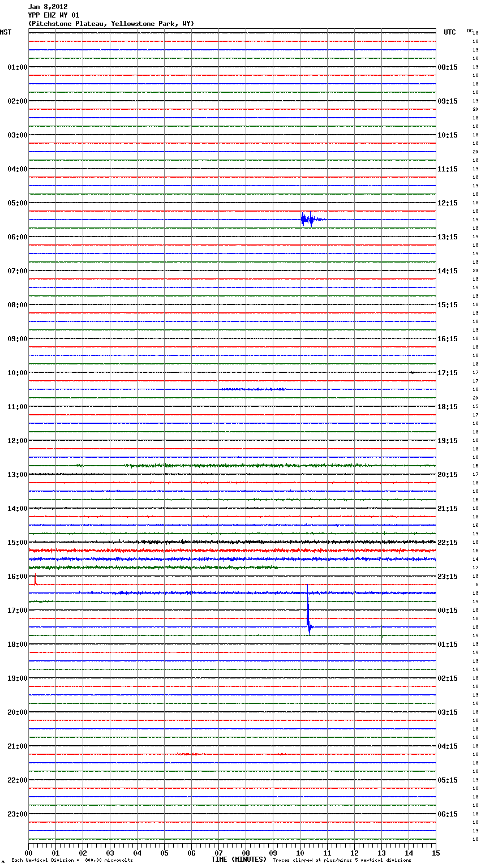Click the 01:00 MST time label
This screenshot has width=481, height=868.
click(x=17, y=67)
